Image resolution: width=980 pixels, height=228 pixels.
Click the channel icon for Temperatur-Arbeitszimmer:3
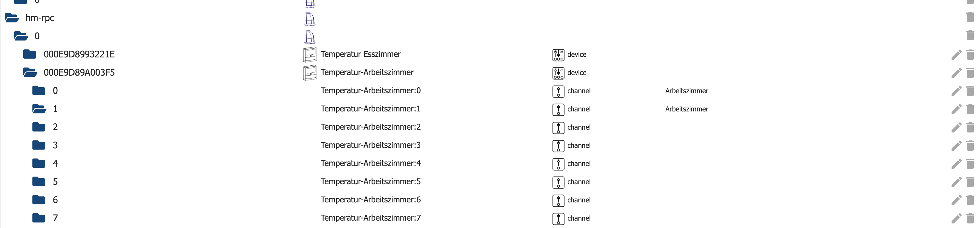coord(558,146)
